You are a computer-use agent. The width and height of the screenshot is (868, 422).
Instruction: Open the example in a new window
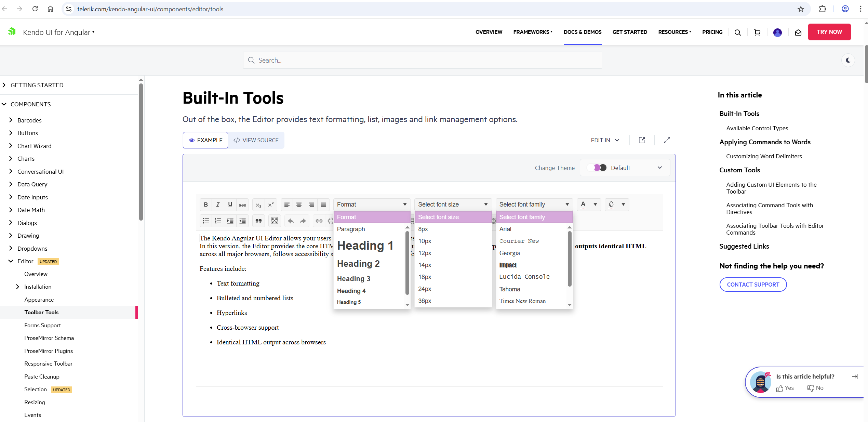pyautogui.click(x=642, y=140)
